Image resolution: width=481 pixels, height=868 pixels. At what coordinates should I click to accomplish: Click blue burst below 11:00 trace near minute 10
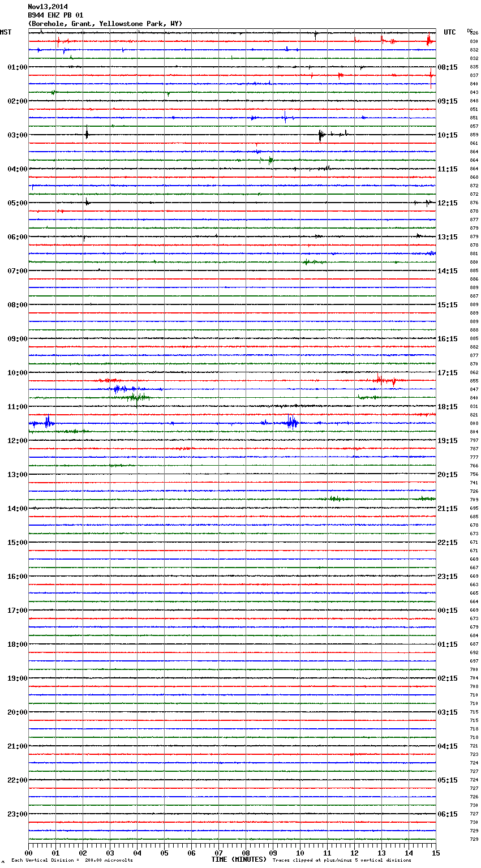point(291,422)
